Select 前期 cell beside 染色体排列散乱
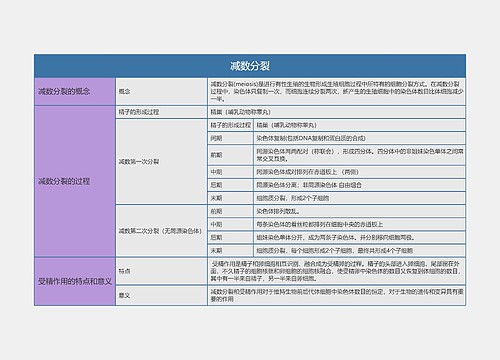This screenshot has height=360, width=500. coord(230,211)
